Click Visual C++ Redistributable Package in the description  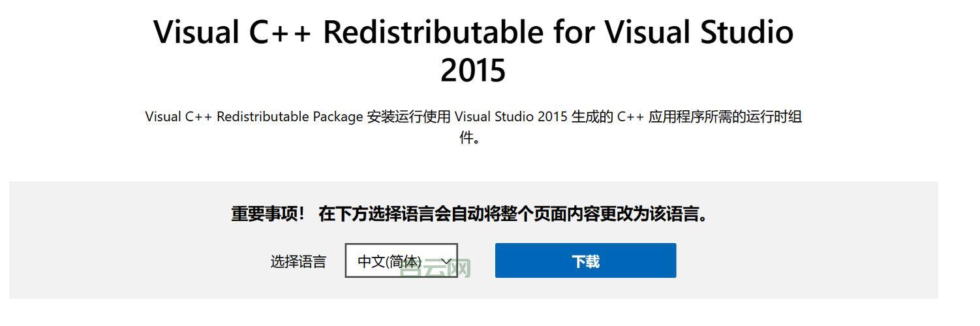click(254, 117)
